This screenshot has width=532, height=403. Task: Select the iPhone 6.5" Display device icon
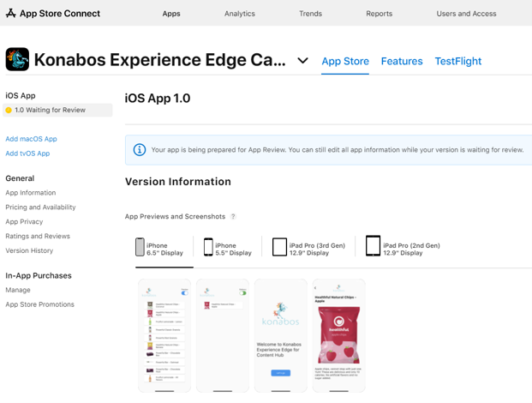(140, 247)
